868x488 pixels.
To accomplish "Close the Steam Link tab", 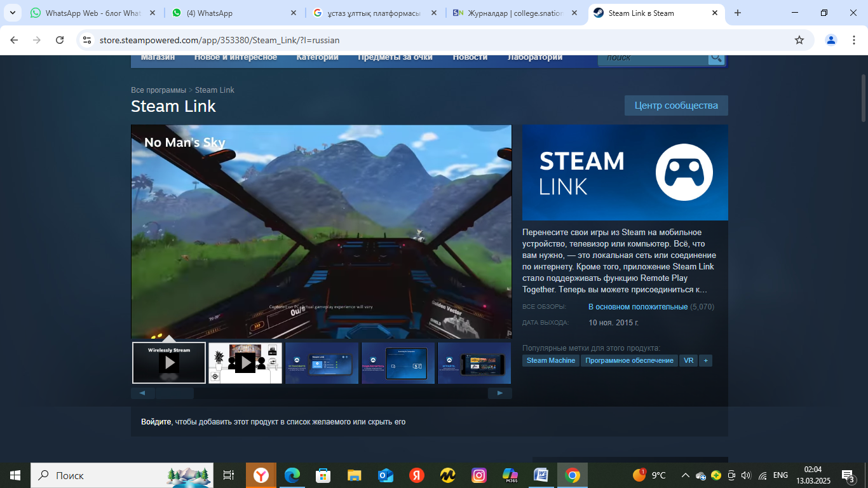I will point(715,13).
